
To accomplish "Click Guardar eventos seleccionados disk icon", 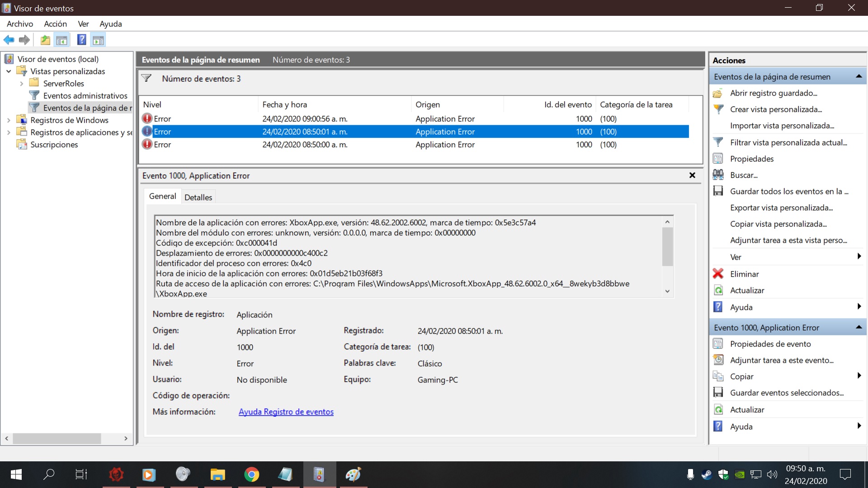I will 718,393.
